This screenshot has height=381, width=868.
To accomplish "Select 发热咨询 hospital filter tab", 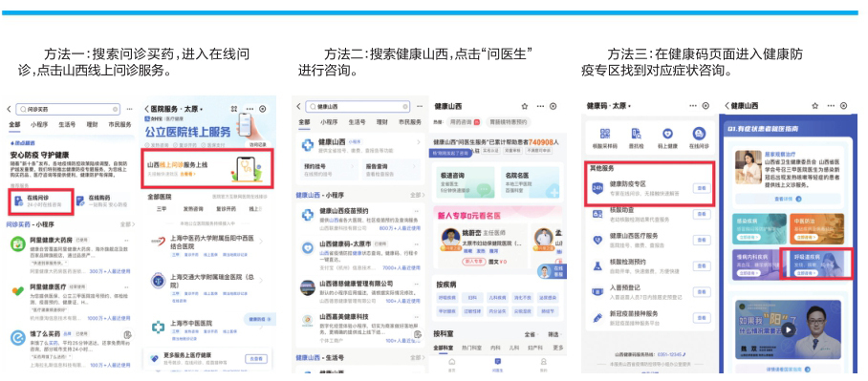I will pyautogui.click(x=193, y=209).
